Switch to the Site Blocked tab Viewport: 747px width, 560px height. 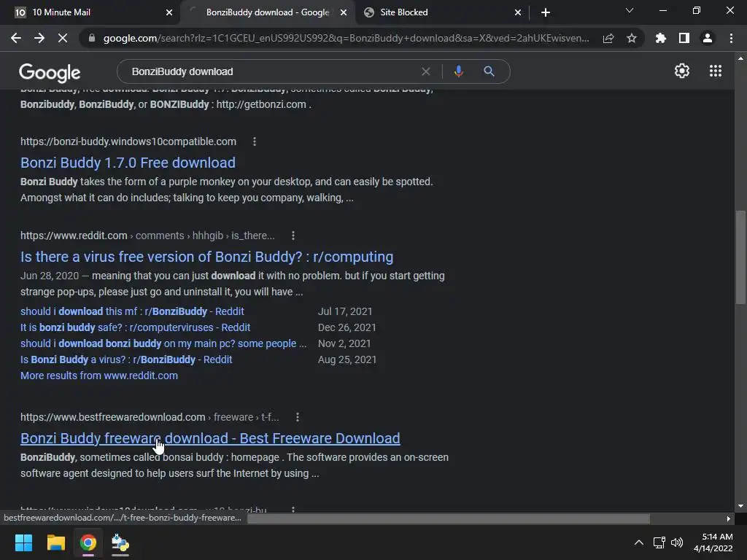pyautogui.click(x=443, y=12)
